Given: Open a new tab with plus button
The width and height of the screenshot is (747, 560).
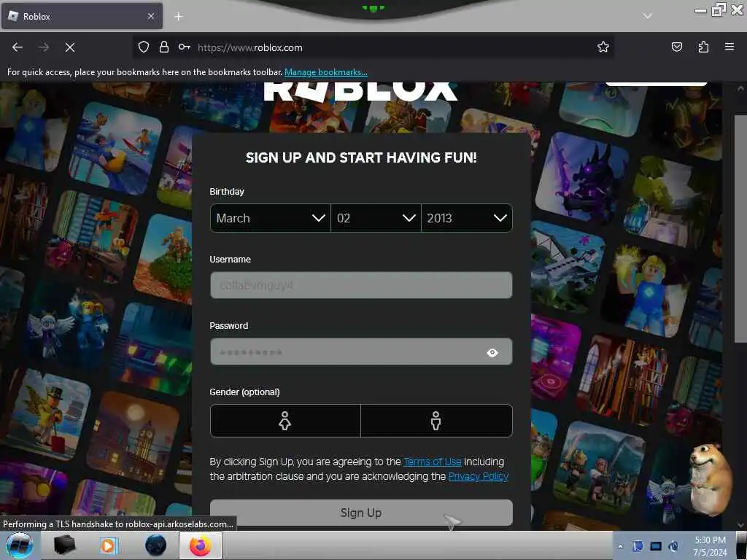Looking at the screenshot, I should click(178, 17).
